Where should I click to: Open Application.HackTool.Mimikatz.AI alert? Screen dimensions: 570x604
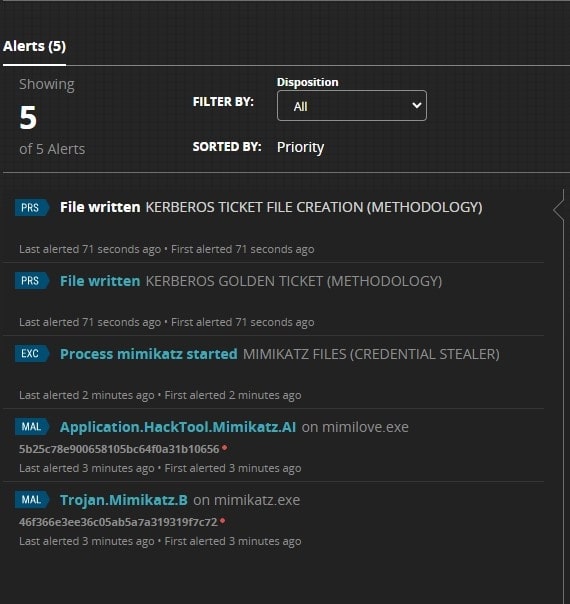coord(178,427)
